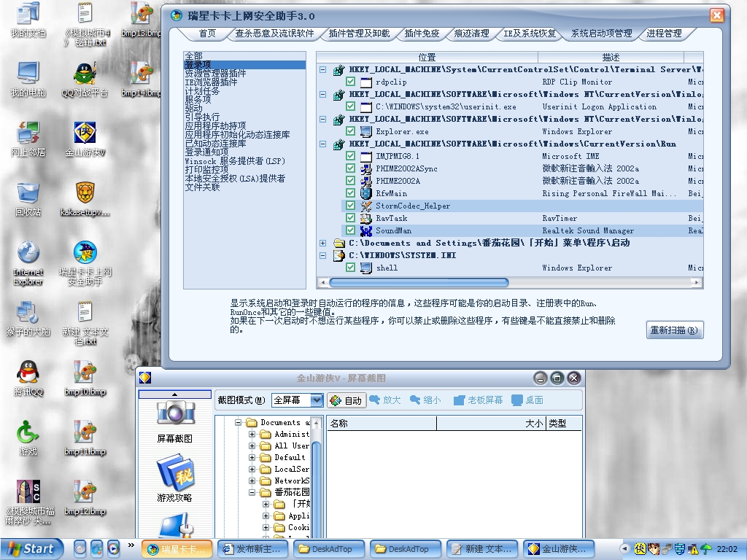Uncheck the StormCodec_Helper startup item
The width and height of the screenshot is (747, 560).
point(350,205)
